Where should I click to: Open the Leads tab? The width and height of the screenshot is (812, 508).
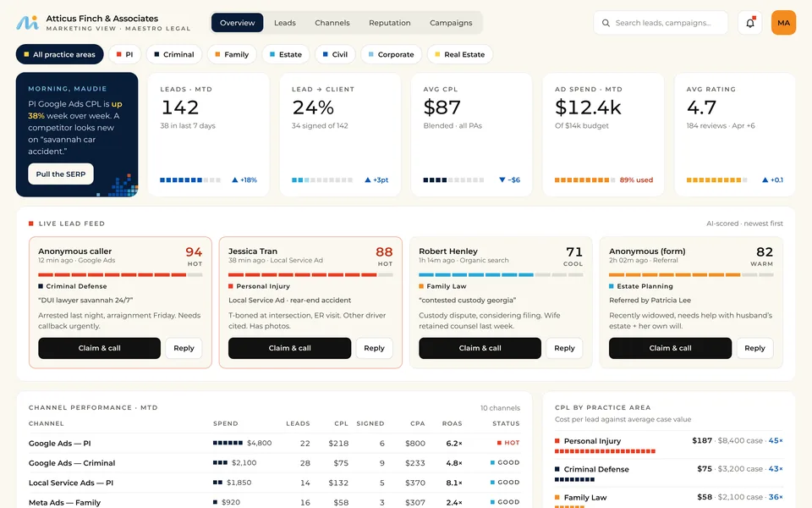[x=285, y=23]
